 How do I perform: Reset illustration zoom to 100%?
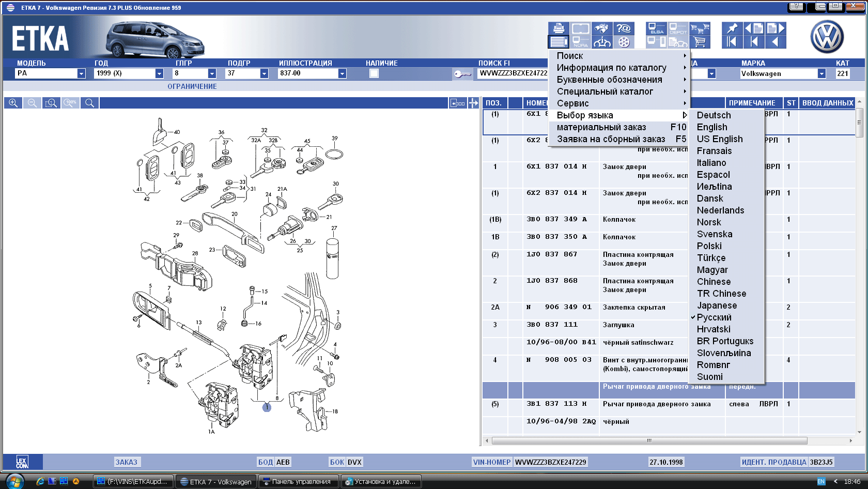(70, 103)
